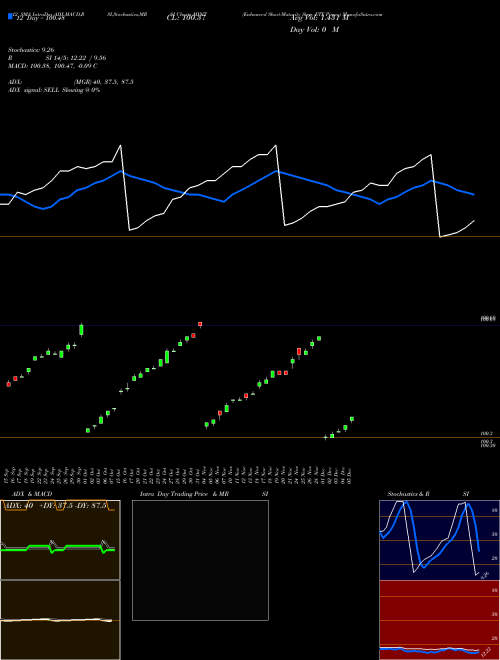Click the red candle at the price peak near 31 Oct

coord(200,324)
